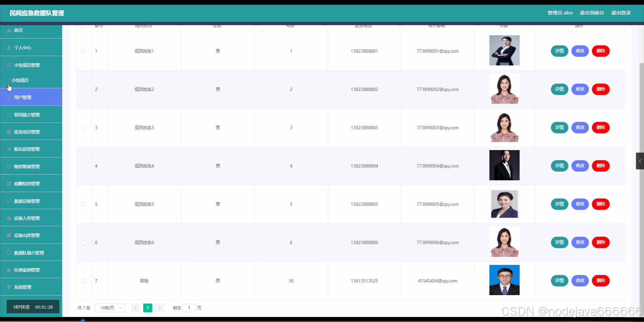644x322 pixels.
Task: Click the folder icon beside 经典案例管理
Action: pyautogui.click(x=9, y=270)
